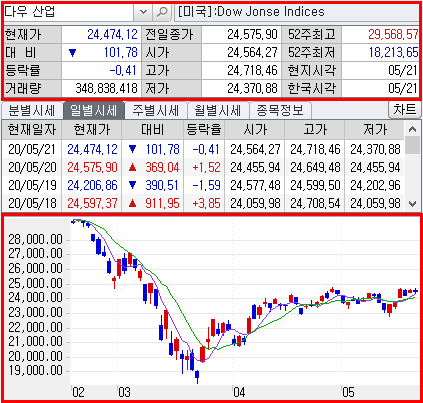Click the 52주최저 value 18,213.65

[393, 52]
